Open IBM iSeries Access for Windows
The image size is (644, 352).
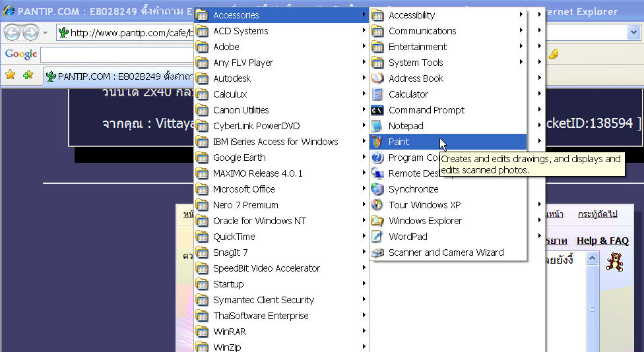[x=281, y=142]
